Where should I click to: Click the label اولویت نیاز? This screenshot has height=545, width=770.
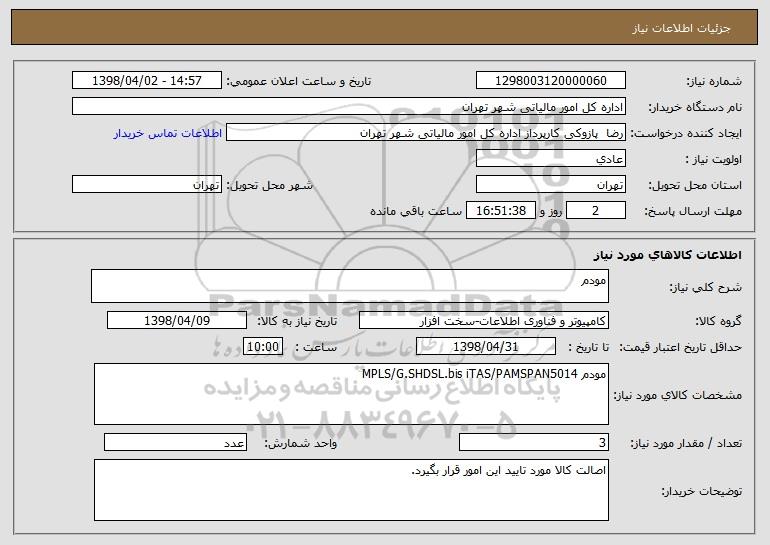click(714, 160)
